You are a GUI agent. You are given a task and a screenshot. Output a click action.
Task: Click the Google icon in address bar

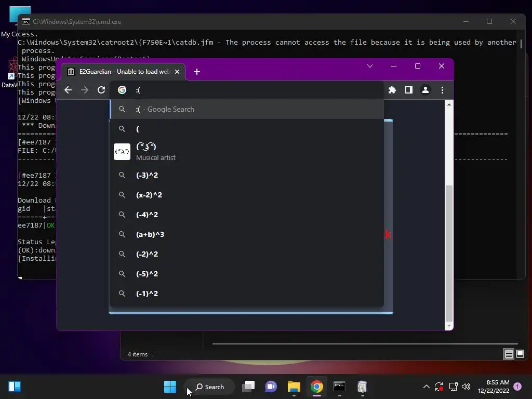point(122,90)
